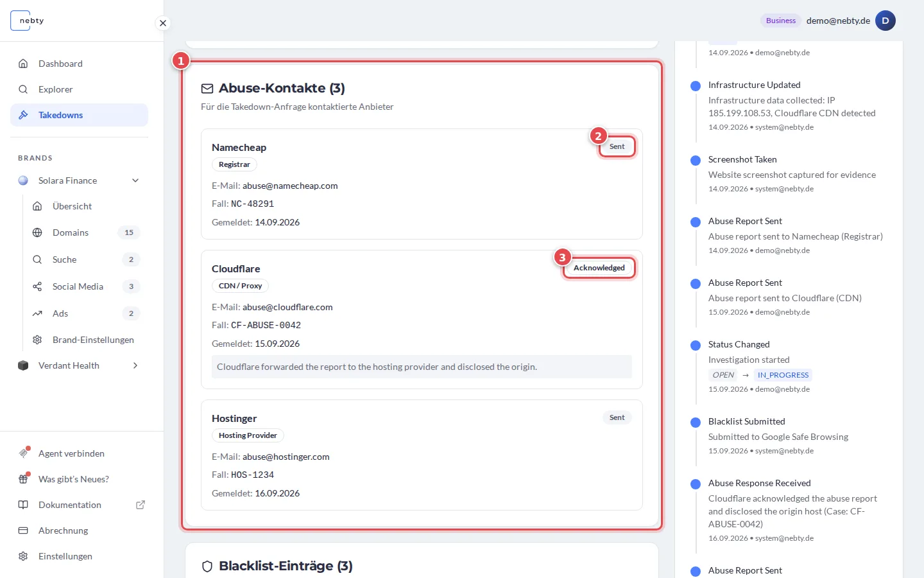Click the Einstellungen gear icon at bottom
The height and width of the screenshot is (578, 924).
[x=23, y=556]
